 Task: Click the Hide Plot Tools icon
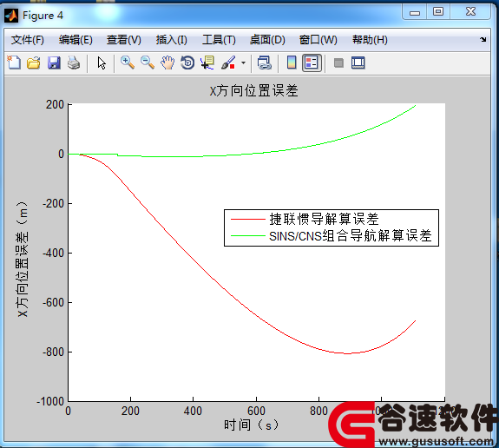pyautogui.click(x=338, y=63)
